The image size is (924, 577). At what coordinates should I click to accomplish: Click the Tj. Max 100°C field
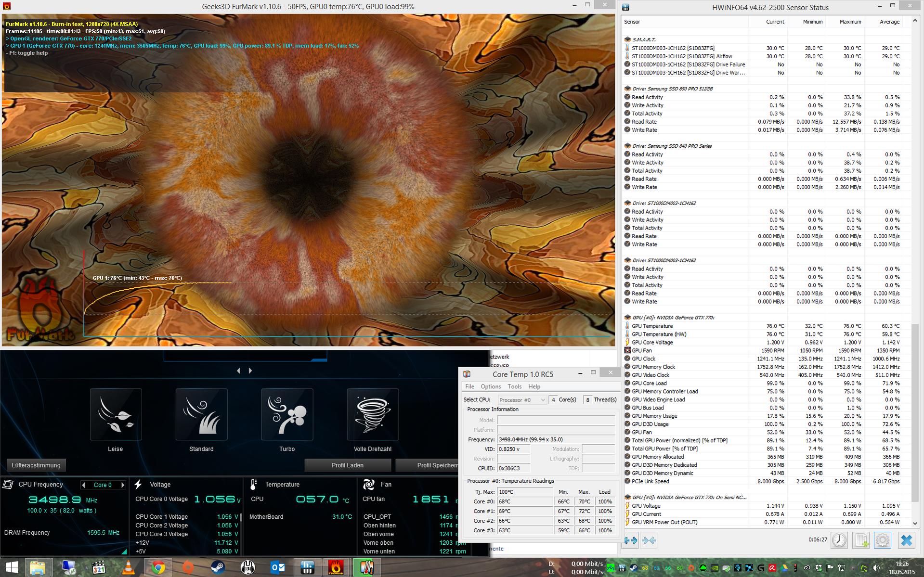coord(525,492)
